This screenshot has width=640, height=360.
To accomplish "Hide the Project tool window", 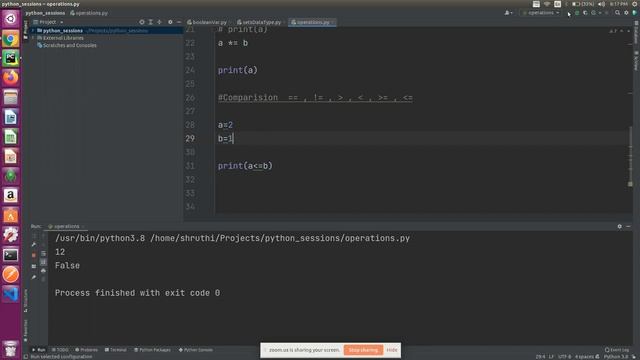I will coord(179,22).
